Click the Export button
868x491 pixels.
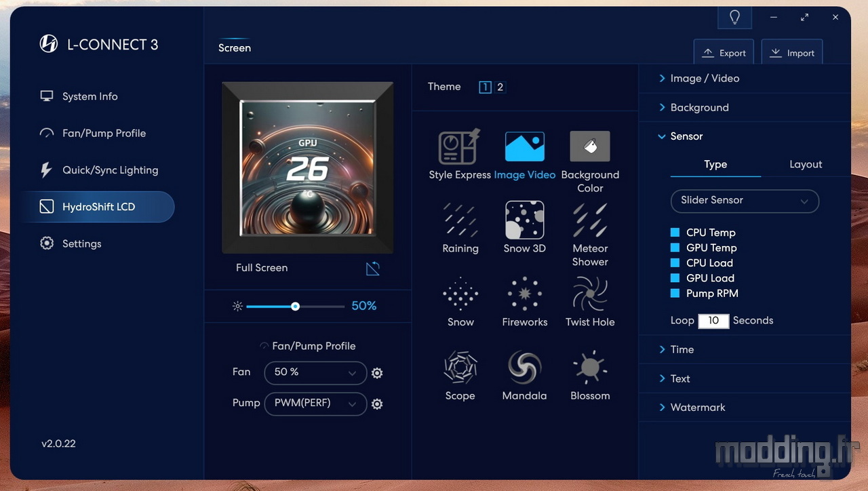click(x=724, y=53)
